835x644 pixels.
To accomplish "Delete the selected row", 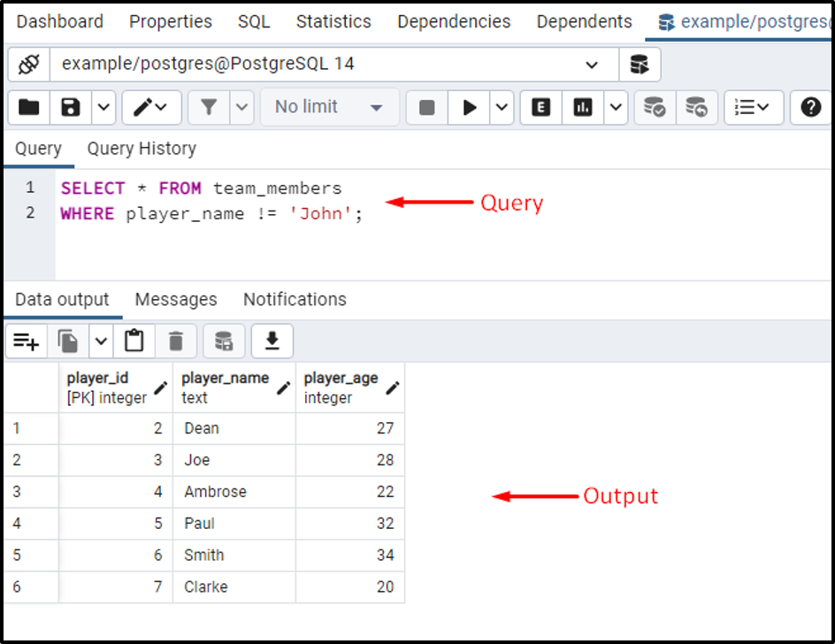I will [174, 341].
